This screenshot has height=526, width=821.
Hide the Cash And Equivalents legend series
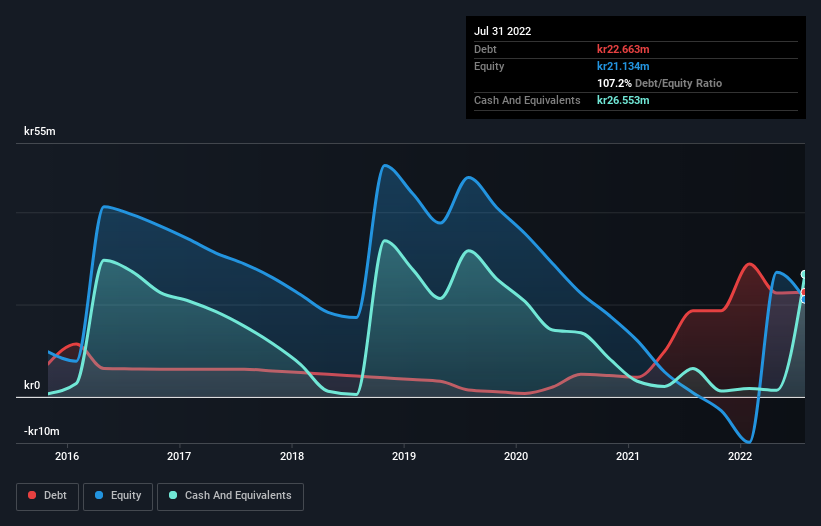coord(230,496)
